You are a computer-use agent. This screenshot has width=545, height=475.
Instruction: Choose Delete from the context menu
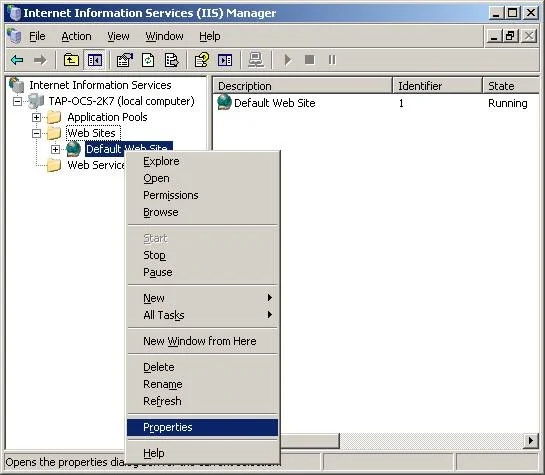click(x=203, y=367)
